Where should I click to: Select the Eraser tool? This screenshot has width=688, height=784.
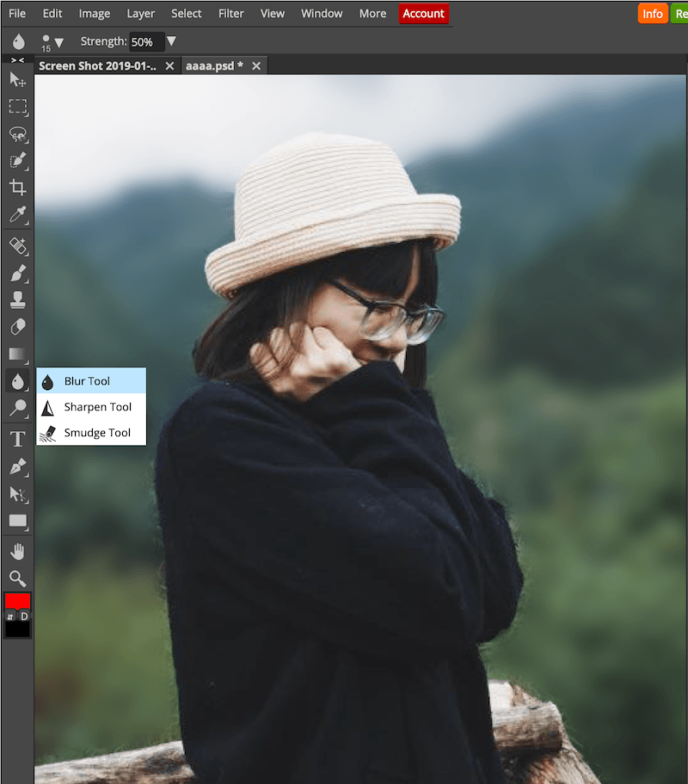click(17, 327)
